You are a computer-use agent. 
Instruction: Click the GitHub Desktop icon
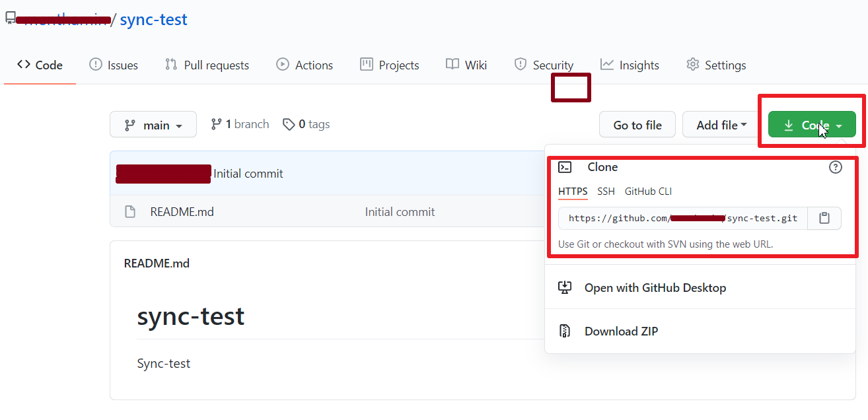pos(564,287)
